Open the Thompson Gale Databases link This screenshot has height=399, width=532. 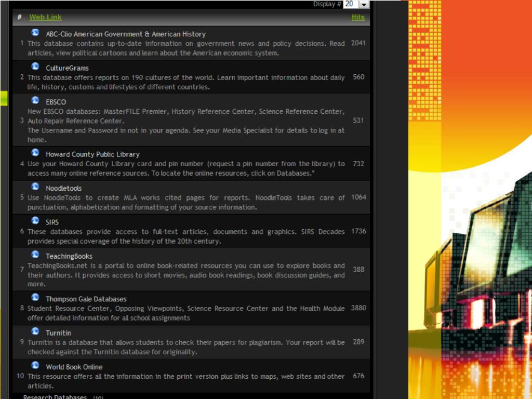click(x=86, y=299)
